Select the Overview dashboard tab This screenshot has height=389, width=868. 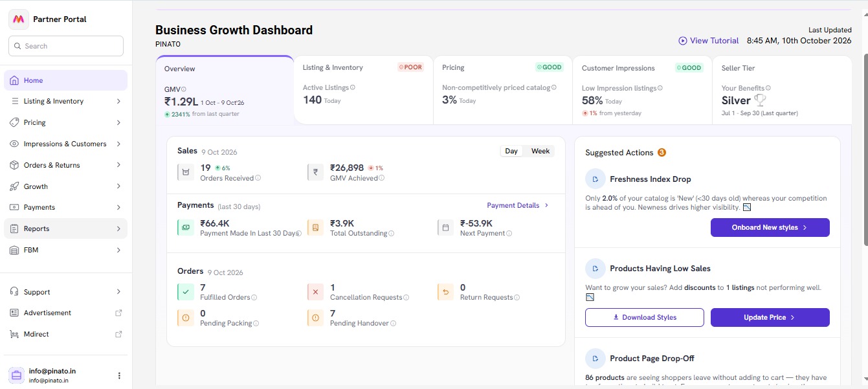(225, 90)
